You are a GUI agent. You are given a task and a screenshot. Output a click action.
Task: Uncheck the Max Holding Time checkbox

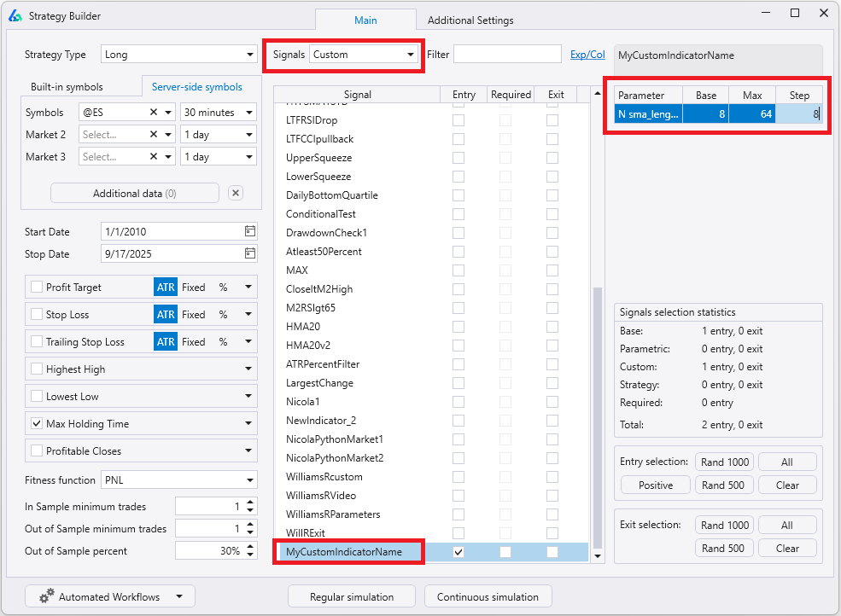37,424
